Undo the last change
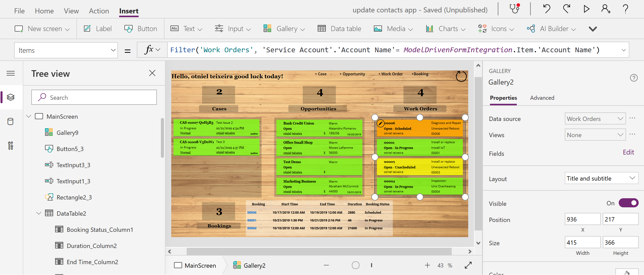 (546, 9)
